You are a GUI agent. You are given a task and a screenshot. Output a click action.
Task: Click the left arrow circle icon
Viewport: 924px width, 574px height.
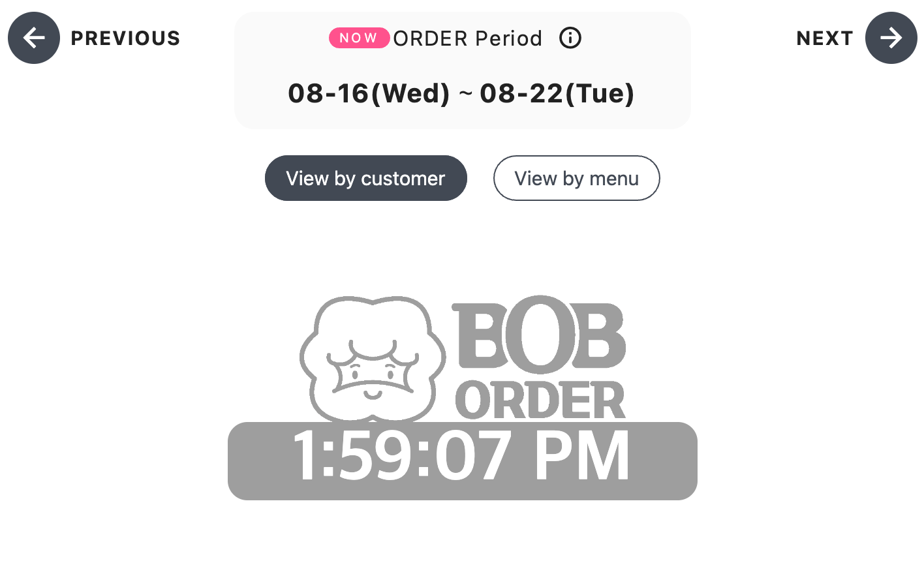34,38
